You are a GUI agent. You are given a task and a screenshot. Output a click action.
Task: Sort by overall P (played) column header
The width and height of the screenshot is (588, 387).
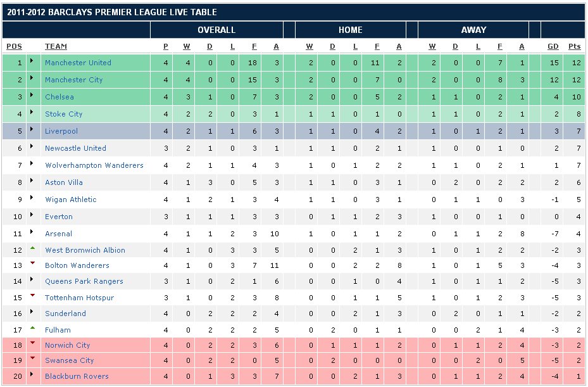[x=166, y=46]
